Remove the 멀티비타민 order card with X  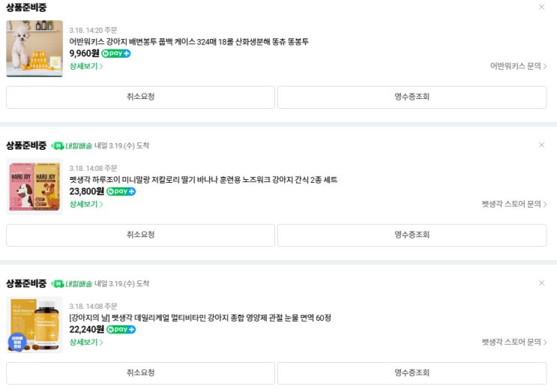(x=541, y=283)
